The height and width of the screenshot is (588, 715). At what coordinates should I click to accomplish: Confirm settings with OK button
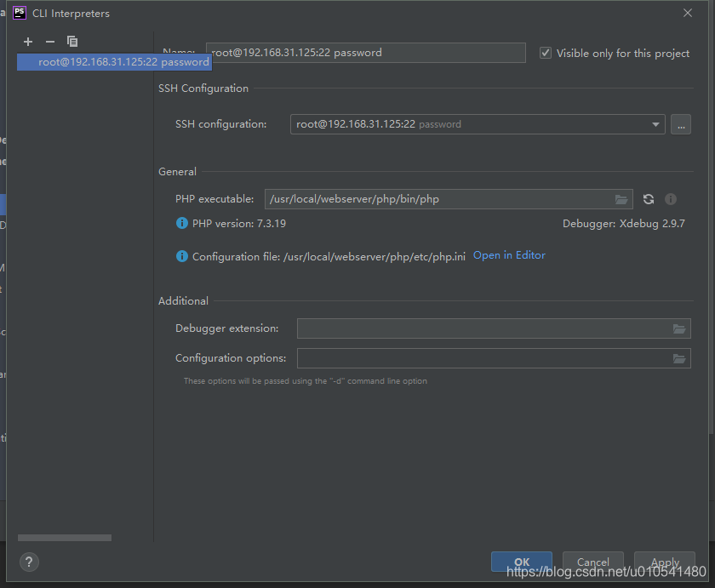[522, 562]
